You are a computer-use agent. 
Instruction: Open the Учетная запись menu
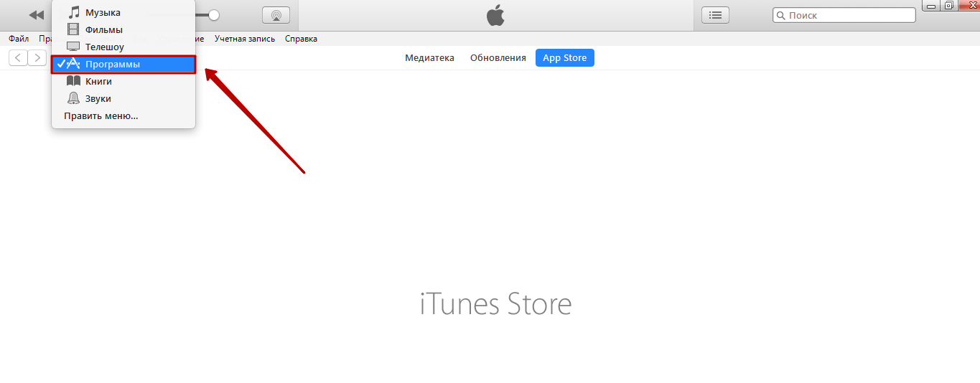pos(245,39)
